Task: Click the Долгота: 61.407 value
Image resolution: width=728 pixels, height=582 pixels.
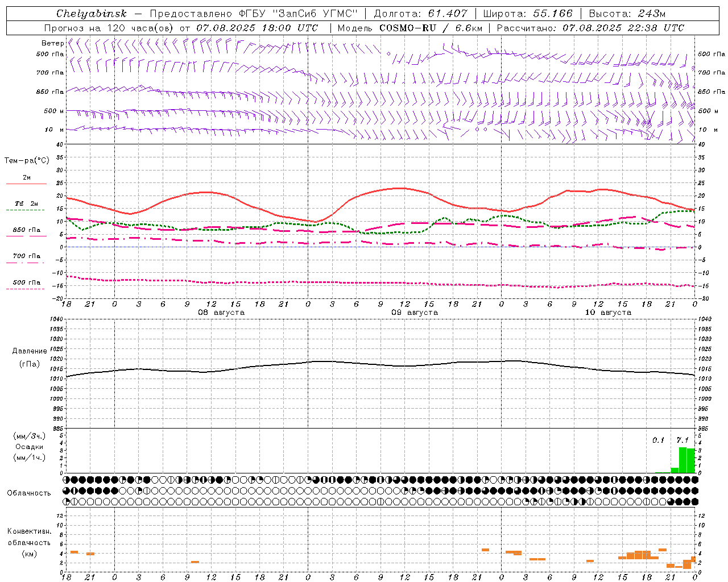Action: (x=421, y=14)
